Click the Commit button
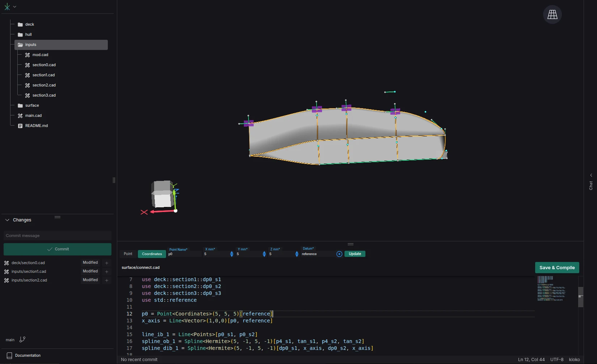597x364 pixels. 58,249
